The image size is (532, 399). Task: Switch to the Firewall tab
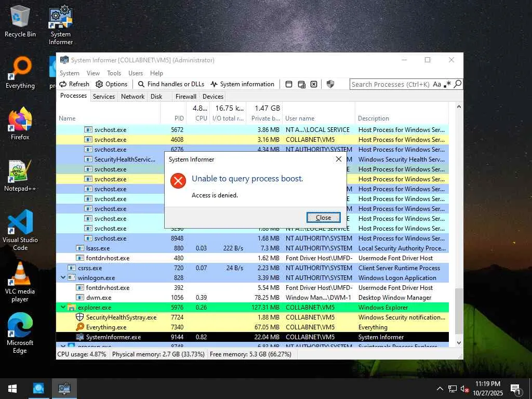185,96
